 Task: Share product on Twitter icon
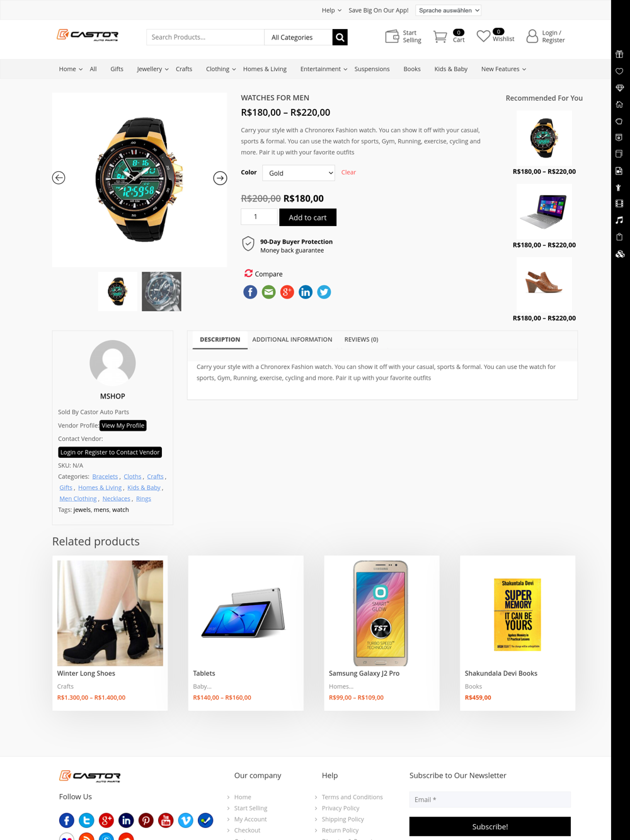(x=324, y=292)
